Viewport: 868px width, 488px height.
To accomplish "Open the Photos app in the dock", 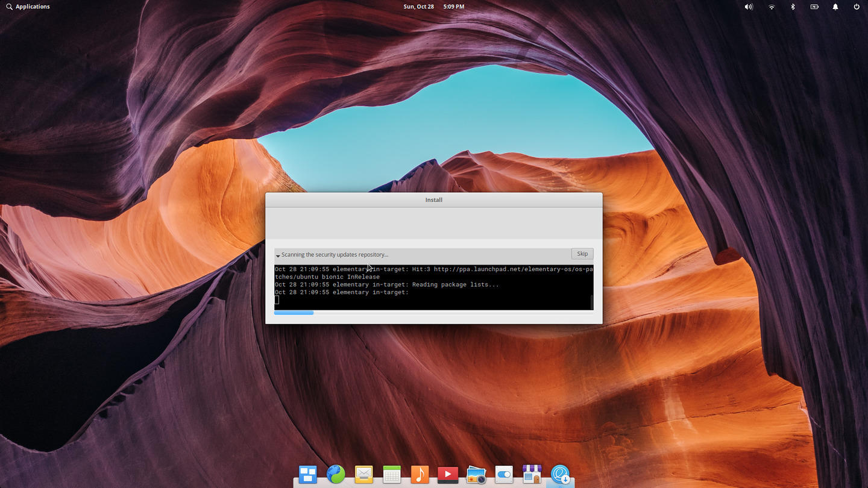I will 476,475.
